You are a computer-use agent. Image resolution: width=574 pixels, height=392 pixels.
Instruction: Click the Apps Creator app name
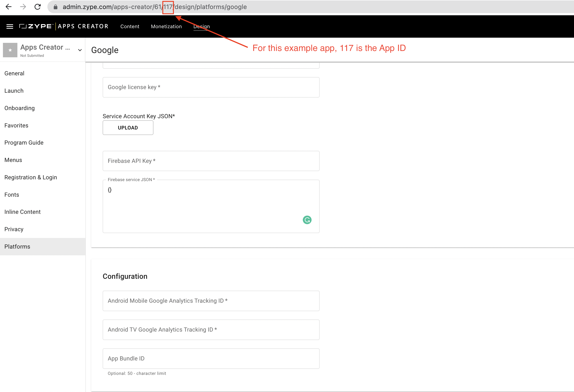45,47
